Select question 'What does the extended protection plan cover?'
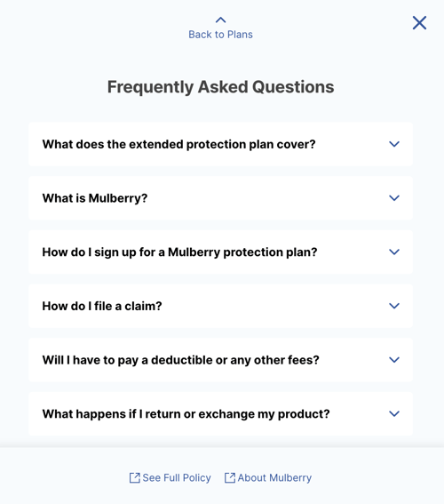 [x=178, y=144]
